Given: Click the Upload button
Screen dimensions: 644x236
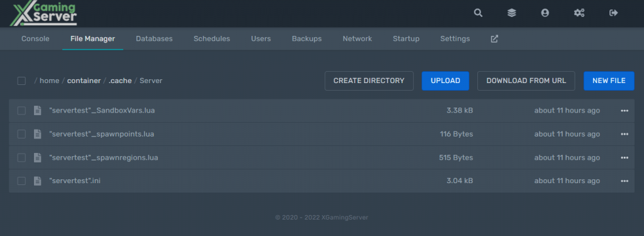Looking at the screenshot, I should pyautogui.click(x=445, y=81).
